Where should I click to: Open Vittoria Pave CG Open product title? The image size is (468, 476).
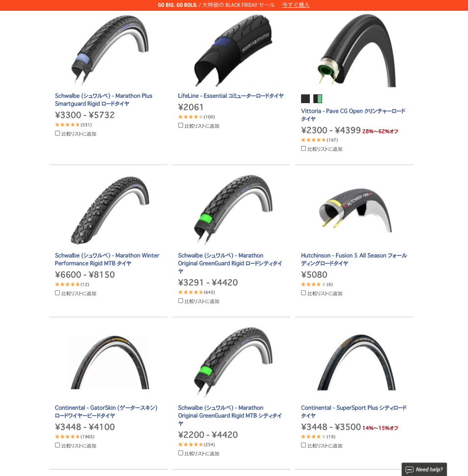tap(353, 115)
